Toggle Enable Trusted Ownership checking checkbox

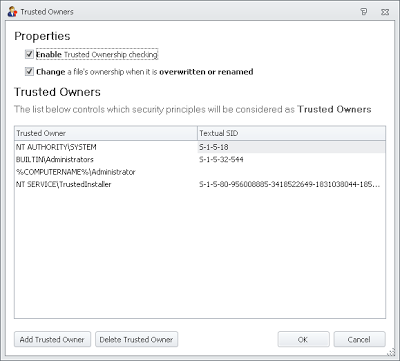pyautogui.click(x=29, y=54)
